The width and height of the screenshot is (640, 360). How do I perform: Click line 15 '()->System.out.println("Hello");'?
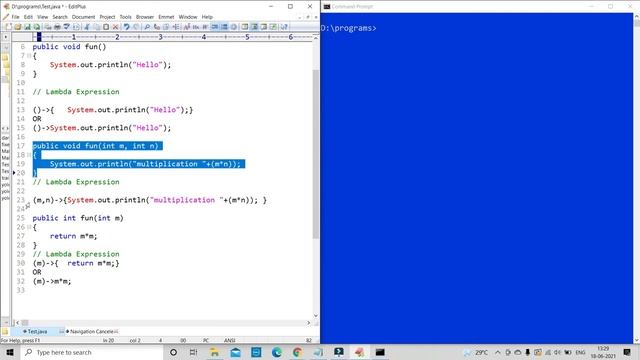pyautogui.click(x=102, y=128)
